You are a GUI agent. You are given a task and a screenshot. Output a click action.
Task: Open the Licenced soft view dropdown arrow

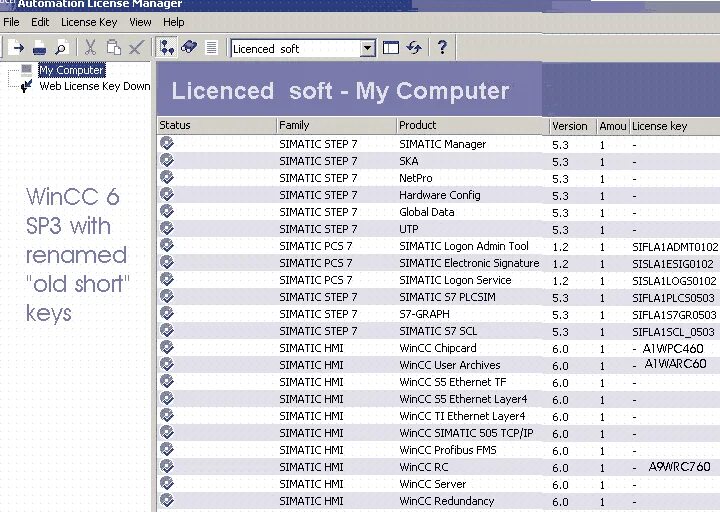point(367,48)
